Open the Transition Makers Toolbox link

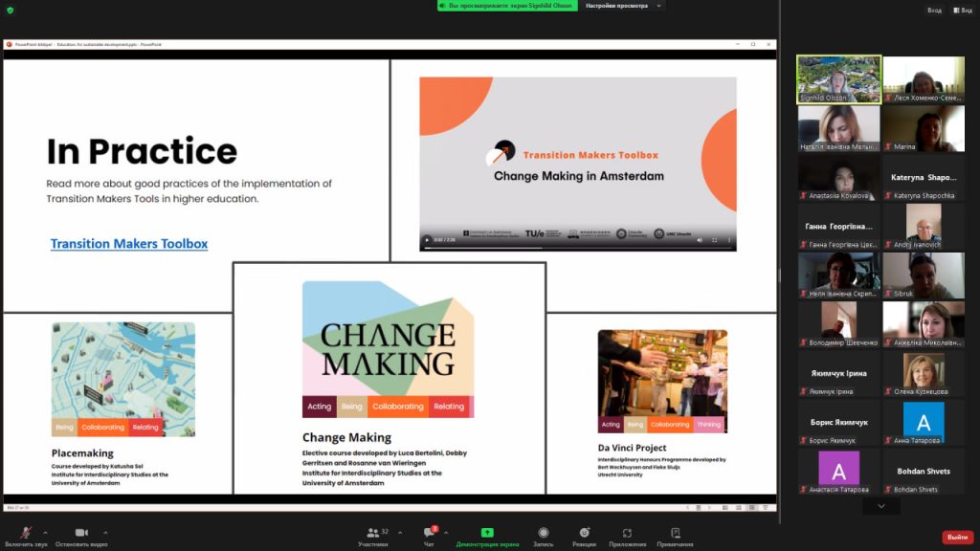[x=129, y=244]
